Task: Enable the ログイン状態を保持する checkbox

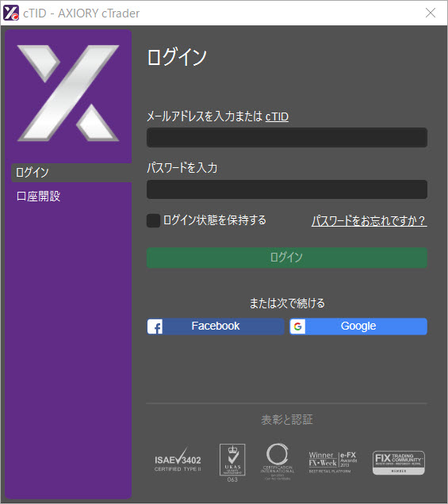Action: point(153,220)
